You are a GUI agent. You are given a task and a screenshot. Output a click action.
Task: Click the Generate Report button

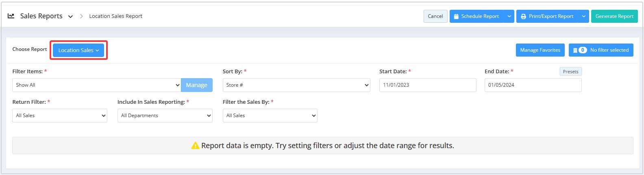614,16
